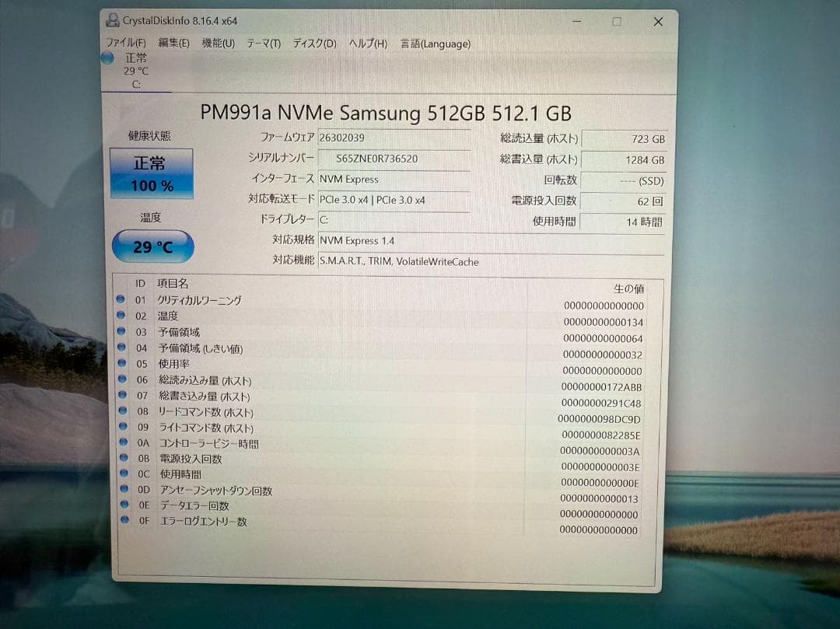Viewport: 840px width, 629px height.
Task: Open the 言語(Language) menu
Action: point(435,44)
